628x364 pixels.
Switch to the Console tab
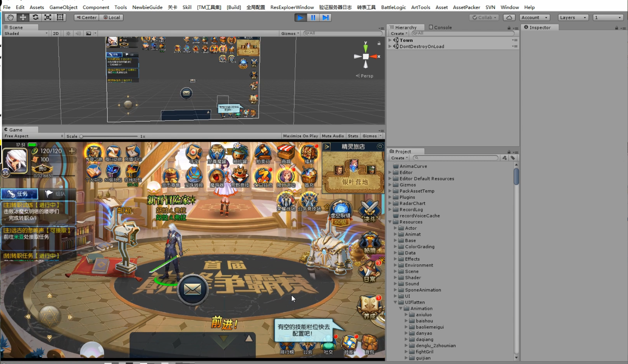(440, 27)
